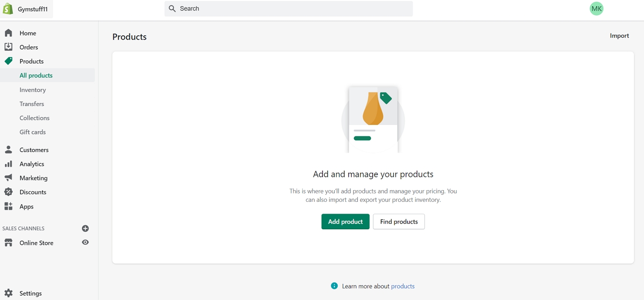
Task: Click the Apps grid icon
Action: tap(8, 206)
